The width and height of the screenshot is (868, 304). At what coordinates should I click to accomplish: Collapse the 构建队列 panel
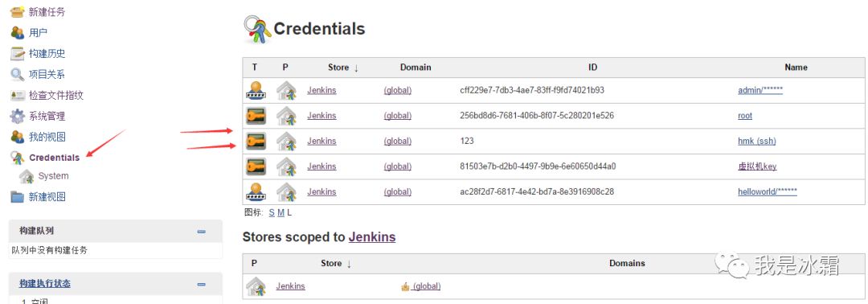(x=202, y=232)
